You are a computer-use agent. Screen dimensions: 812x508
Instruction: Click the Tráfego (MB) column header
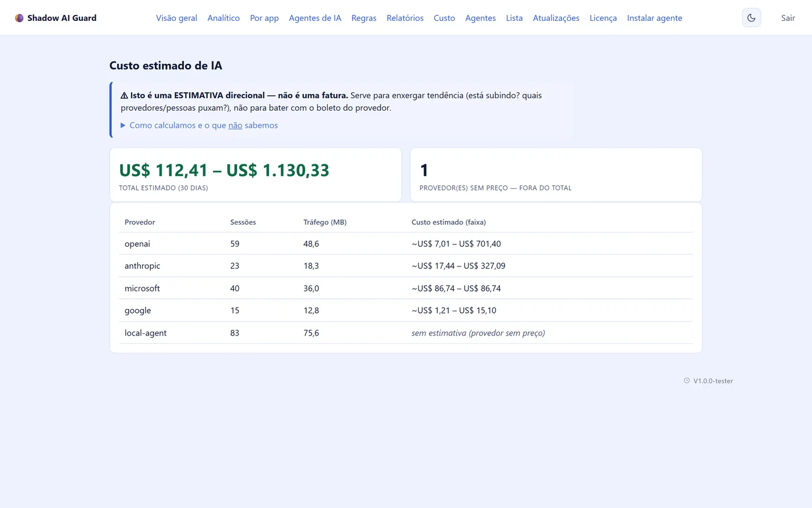pyautogui.click(x=325, y=222)
